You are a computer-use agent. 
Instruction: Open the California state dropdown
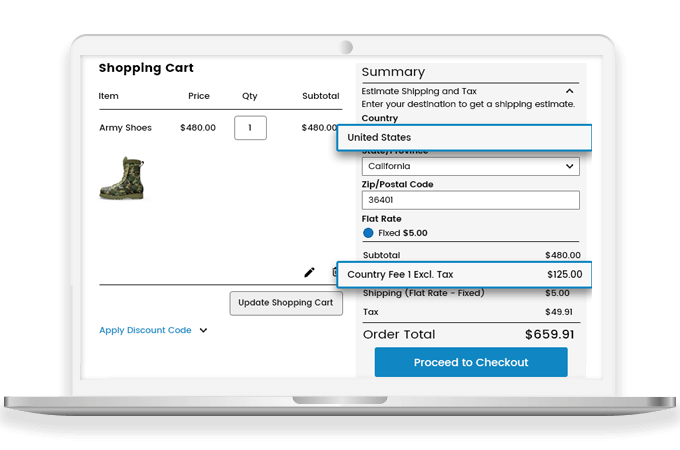click(470, 166)
